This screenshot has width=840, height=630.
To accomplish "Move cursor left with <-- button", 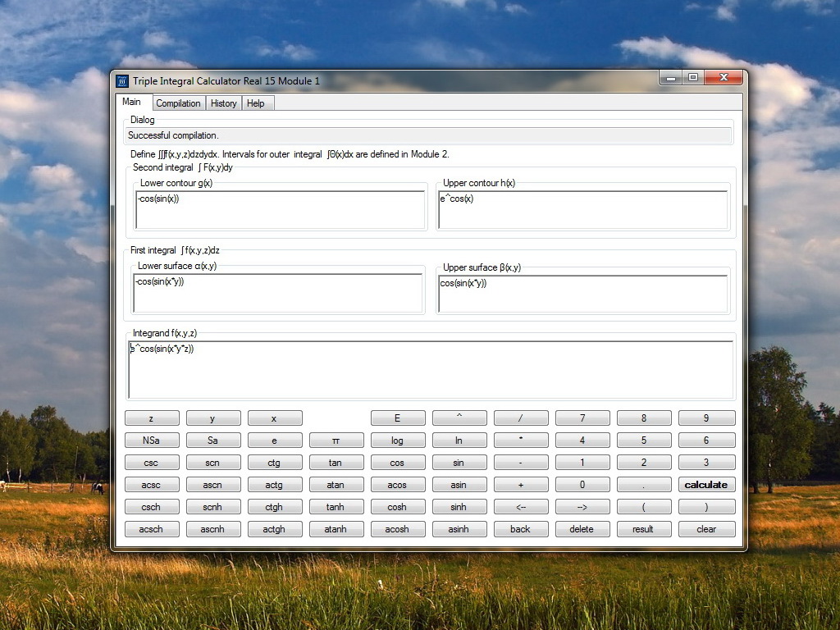I will coord(520,507).
